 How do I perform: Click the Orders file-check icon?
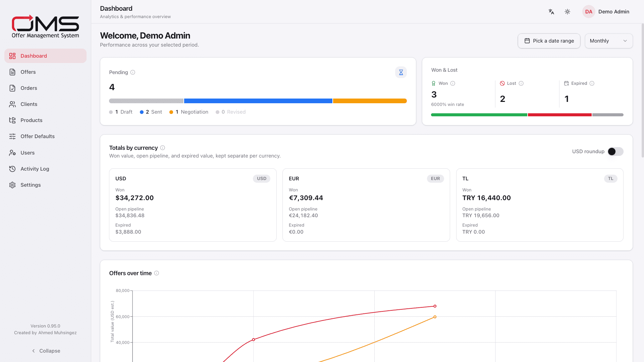click(12, 88)
